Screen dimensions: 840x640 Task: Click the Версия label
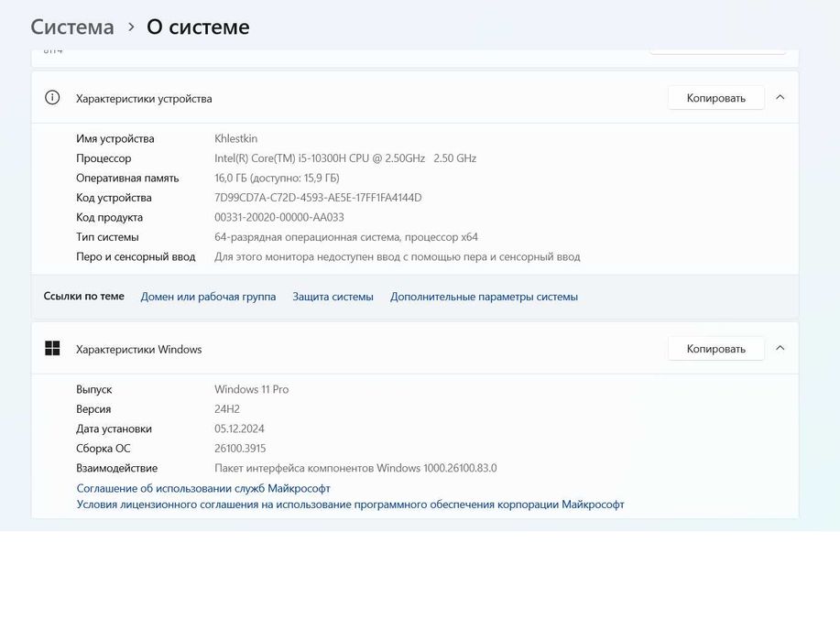(x=93, y=409)
